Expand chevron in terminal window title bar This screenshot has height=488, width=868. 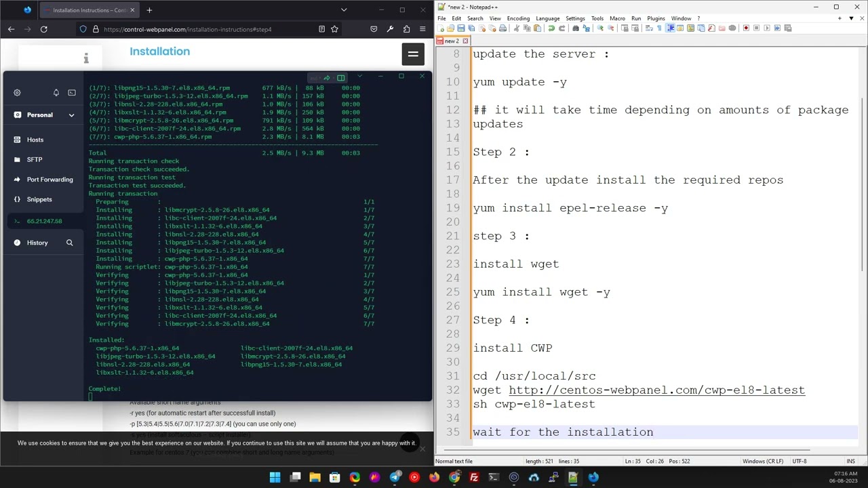(360, 77)
